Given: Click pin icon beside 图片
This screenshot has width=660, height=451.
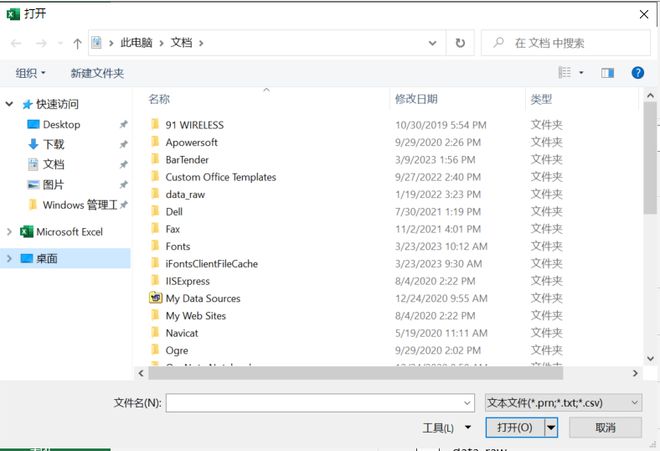Looking at the screenshot, I should [x=123, y=184].
